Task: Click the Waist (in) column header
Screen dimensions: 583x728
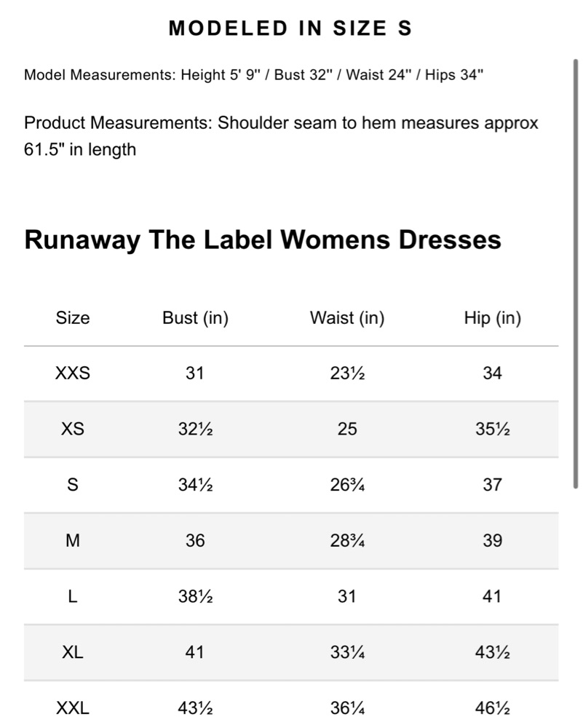Action: coord(347,318)
